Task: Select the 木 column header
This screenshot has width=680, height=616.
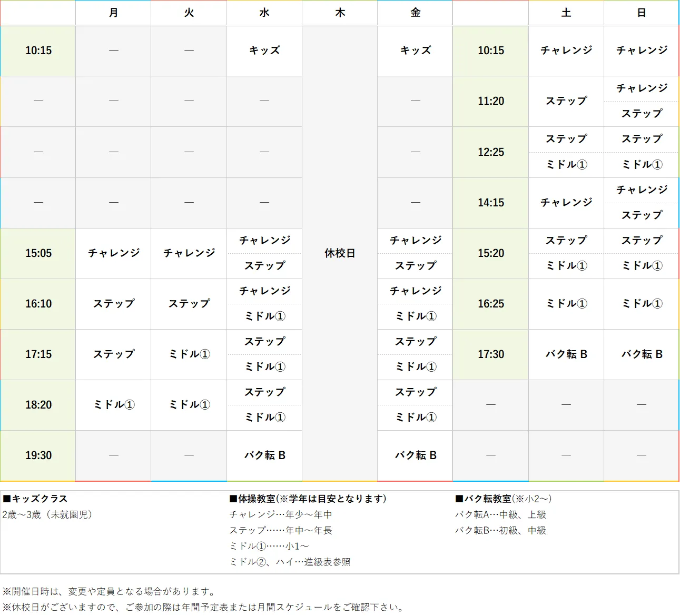Action: (339, 13)
